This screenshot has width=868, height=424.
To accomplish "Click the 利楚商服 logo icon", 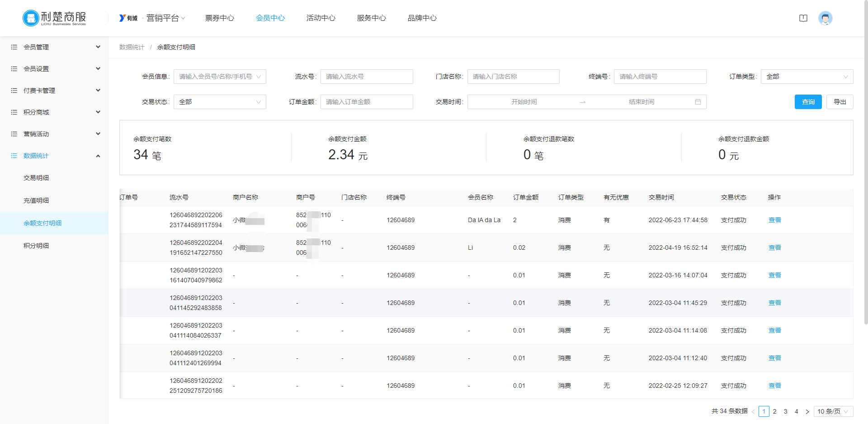I will point(31,18).
